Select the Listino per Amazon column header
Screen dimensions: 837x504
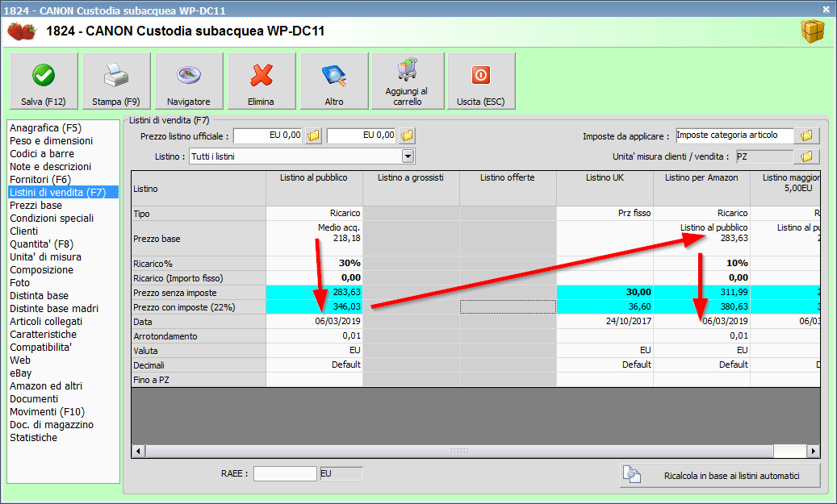point(701,177)
